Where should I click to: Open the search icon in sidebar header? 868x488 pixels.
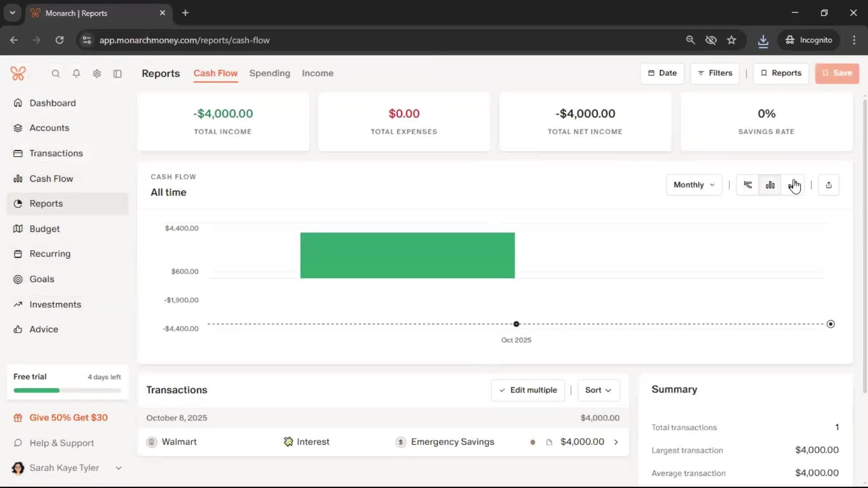point(56,74)
